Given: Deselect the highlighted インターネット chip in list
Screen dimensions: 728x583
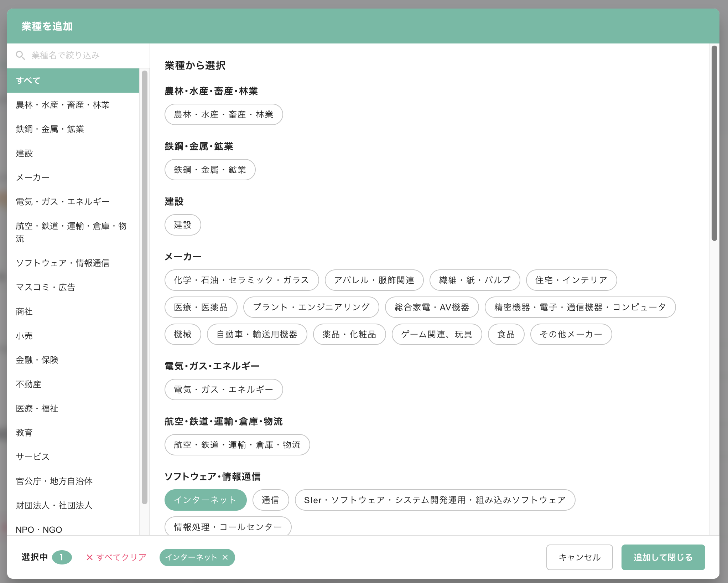Looking at the screenshot, I should pos(206,500).
